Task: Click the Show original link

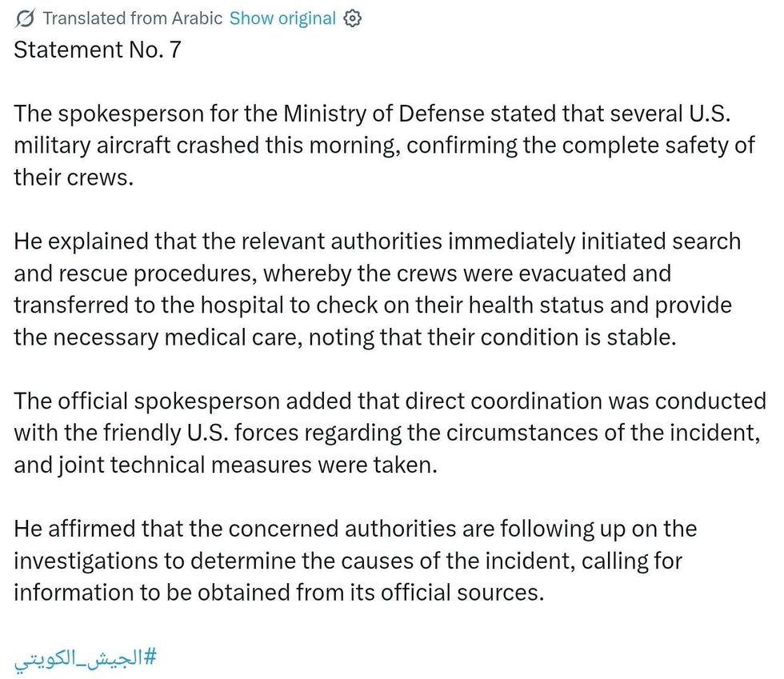Action: [x=282, y=18]
